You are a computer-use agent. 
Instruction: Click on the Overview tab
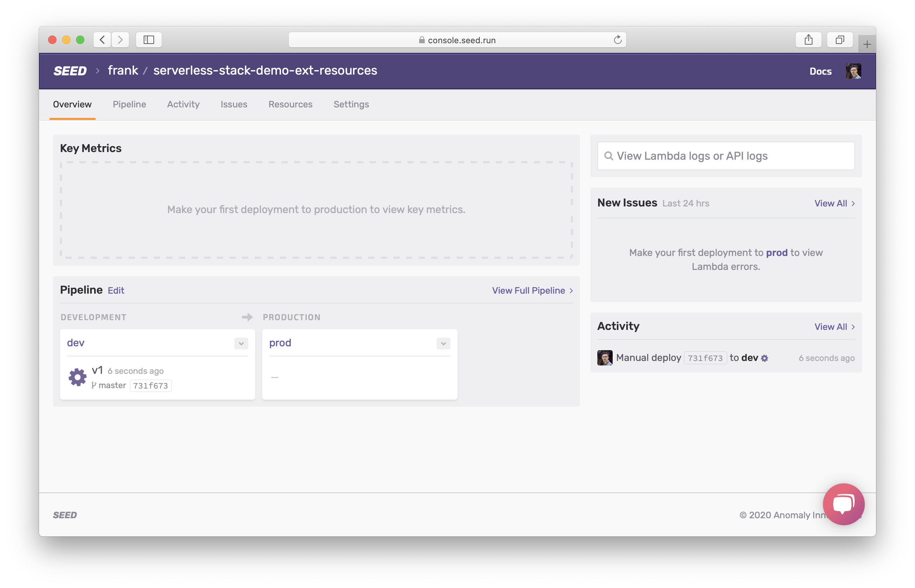point(72,105)
